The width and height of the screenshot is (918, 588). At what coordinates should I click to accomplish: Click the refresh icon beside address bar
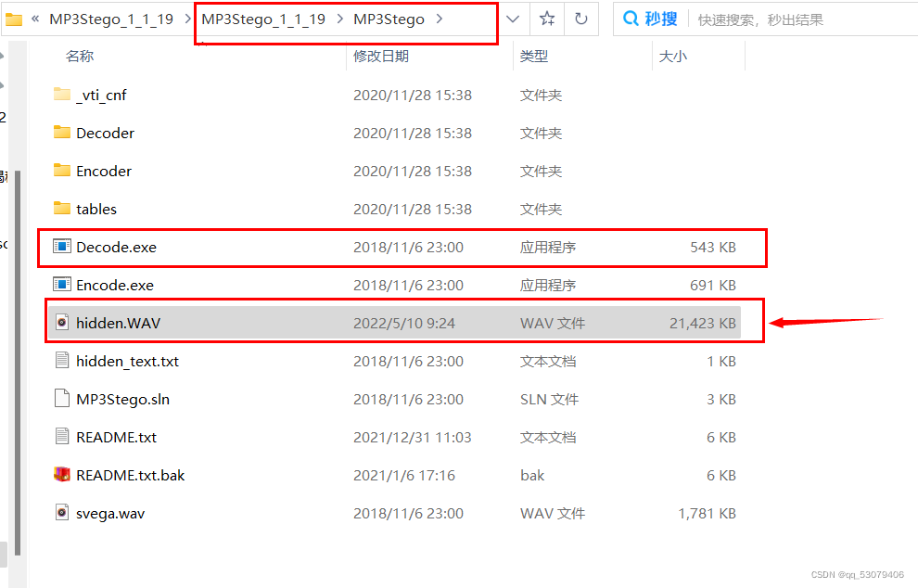point(580,19)
